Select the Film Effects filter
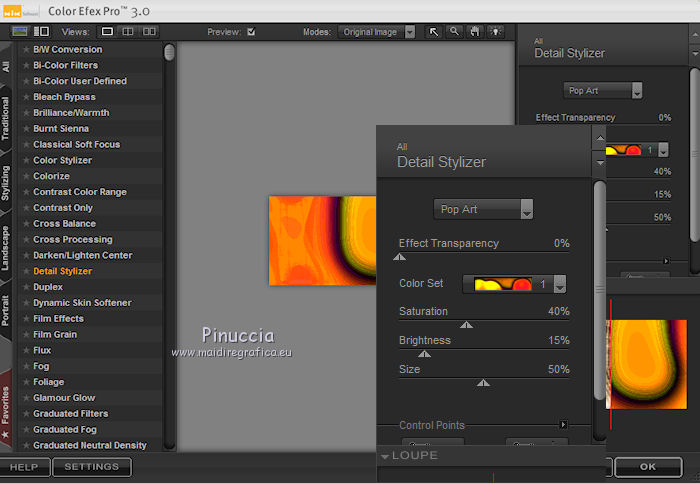700x484 pixels. pyautogui.click(x=58, y=319)
